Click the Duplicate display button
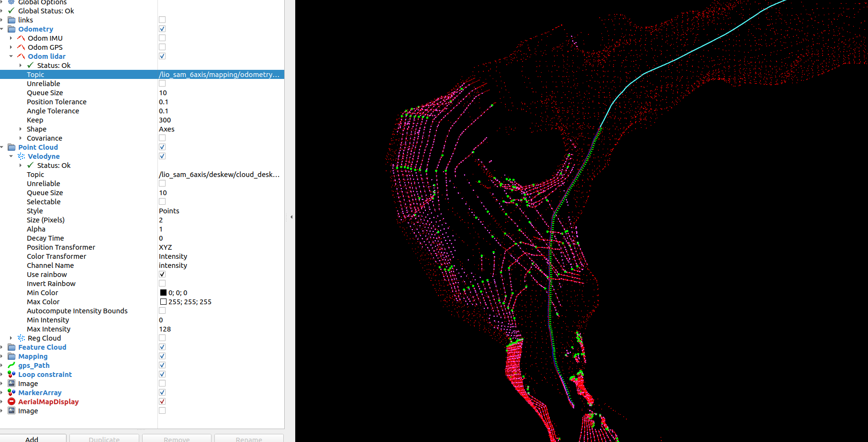The width and height of the screenshot is (868, 442). click(x=104, y=438)
